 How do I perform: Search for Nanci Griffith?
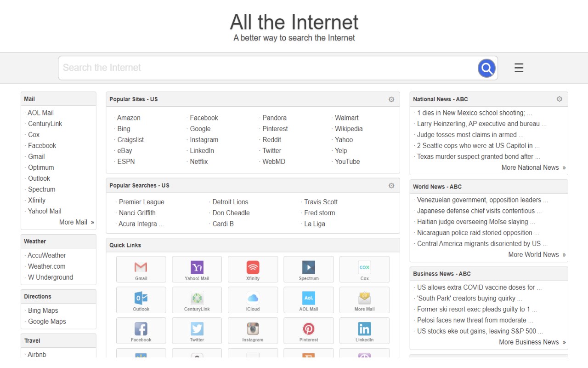(x=137, y=213)
